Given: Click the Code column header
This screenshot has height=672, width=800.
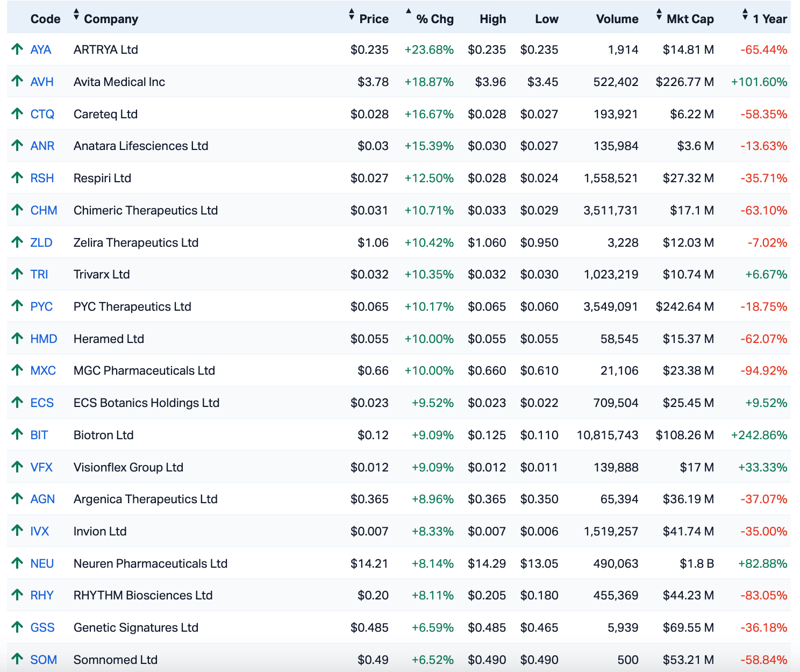Looking at the screenshot, I should coord(45,19).
